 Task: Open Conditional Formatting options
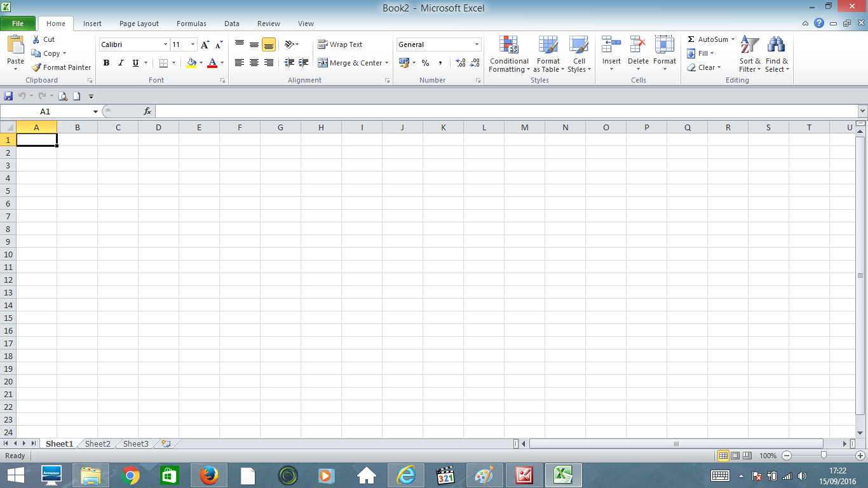pyautogui.click(x=508, y=55)
